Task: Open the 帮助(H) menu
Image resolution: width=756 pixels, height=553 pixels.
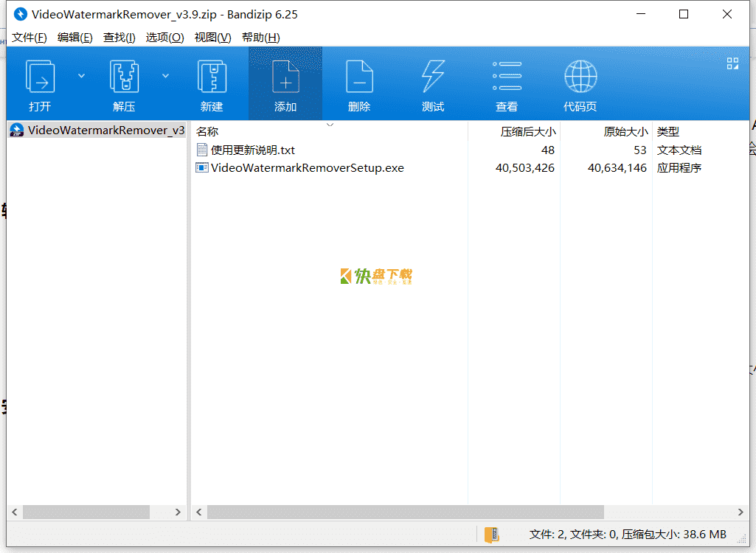Action: (x=261, y=37)
